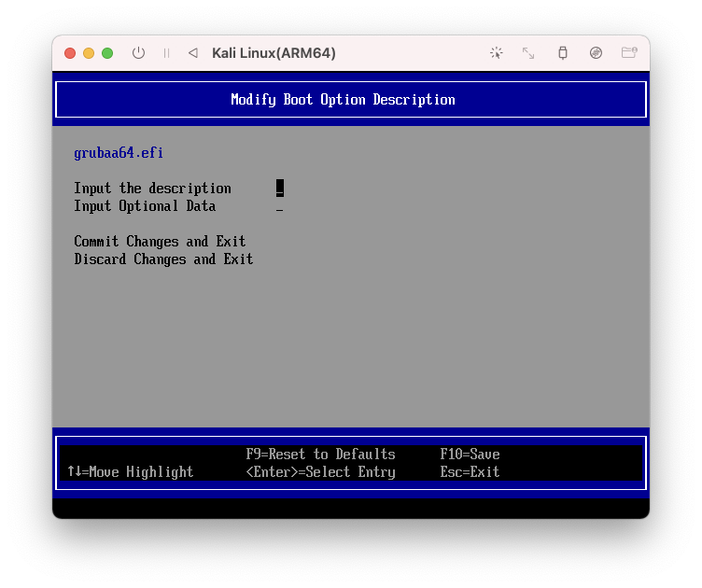Click the Input the description label
Viewport: 702px width, 588px height.
152,189
